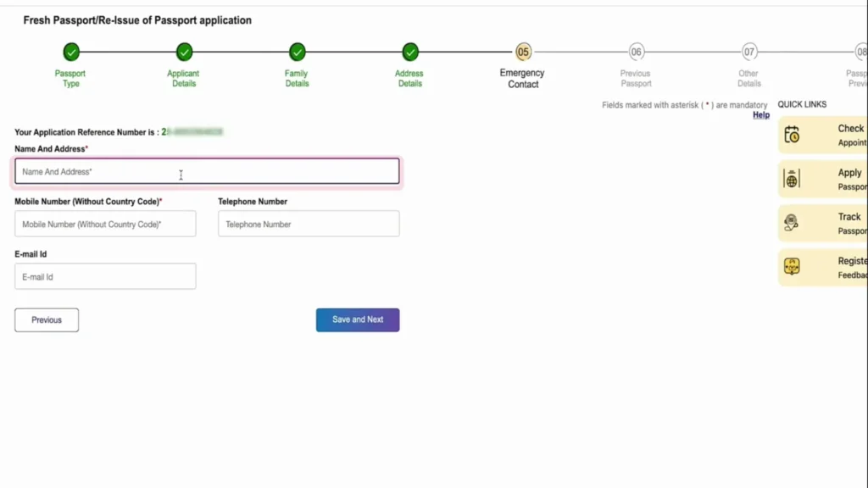Click the Passport Type completed step checkmark
The width and height of the screenshot is (868, 488).
click(x=71, y=52)
